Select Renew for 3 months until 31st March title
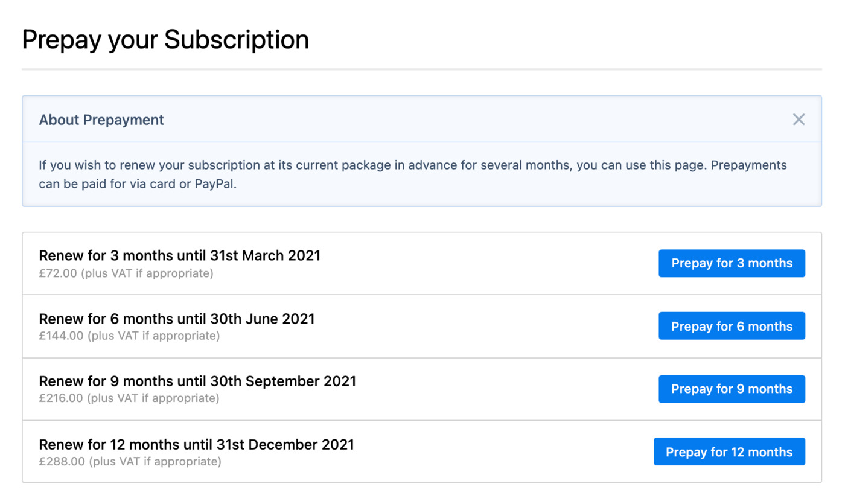 pyautogui.click(x=180, y=255)
